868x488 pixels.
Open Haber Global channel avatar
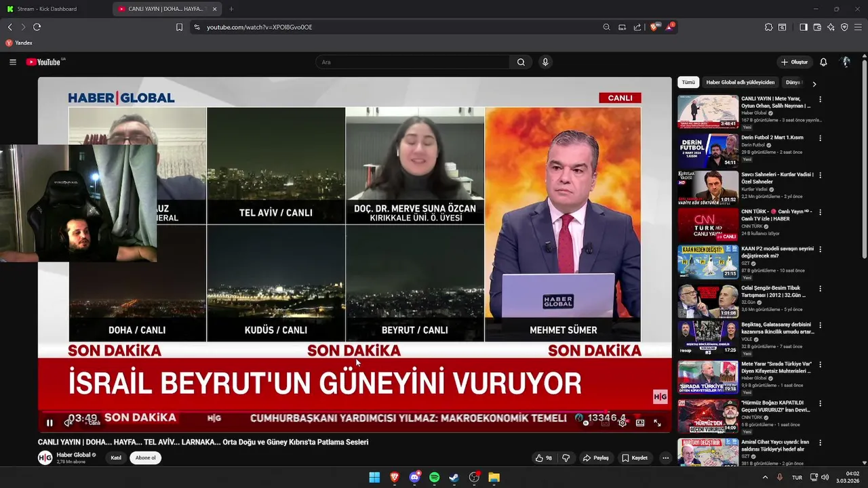(45, 458)
